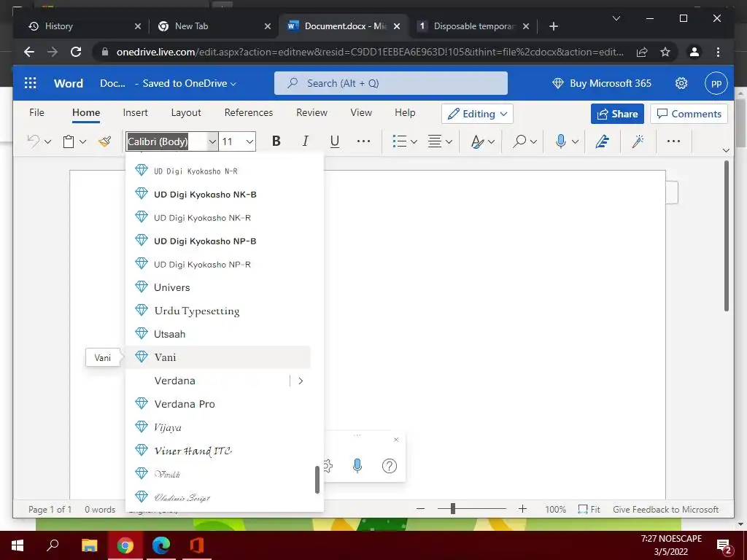This screenshot has height=560, width=747.
Task: Open the font size dropdown
Action: [x=249, y=141]
